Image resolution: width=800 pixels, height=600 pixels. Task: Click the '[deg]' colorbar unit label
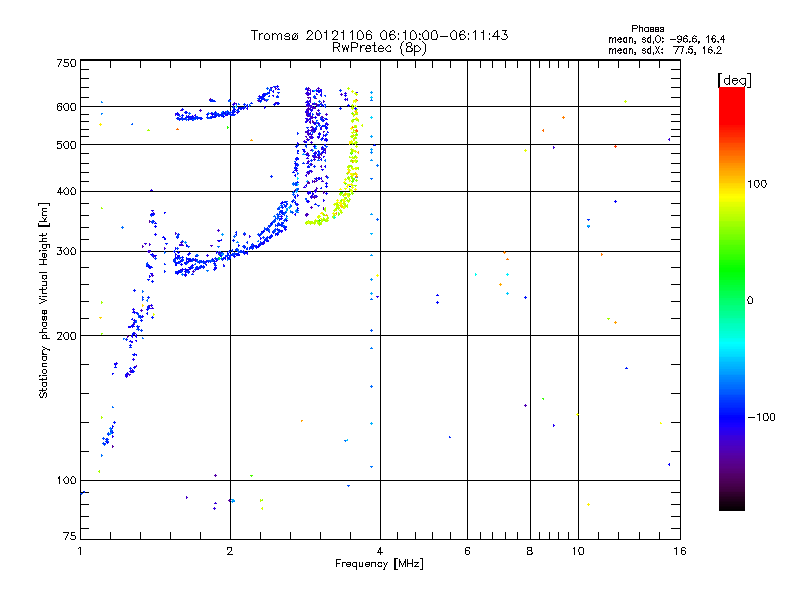click(x=734, y=81)
